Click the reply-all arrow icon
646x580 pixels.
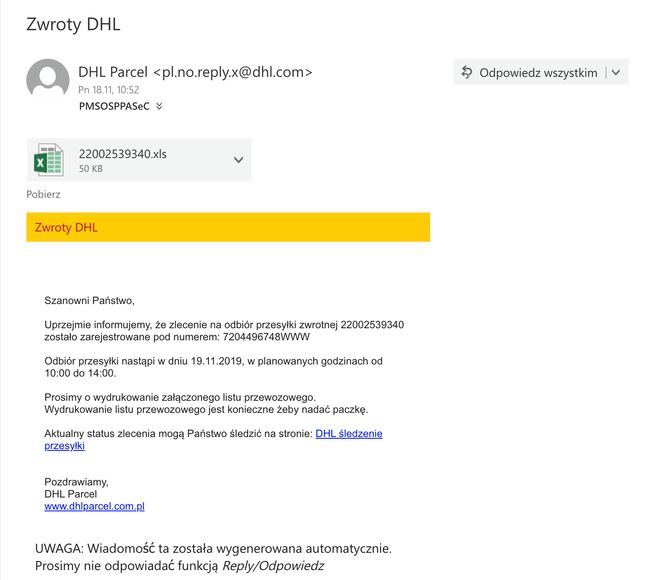click(466, 72)
